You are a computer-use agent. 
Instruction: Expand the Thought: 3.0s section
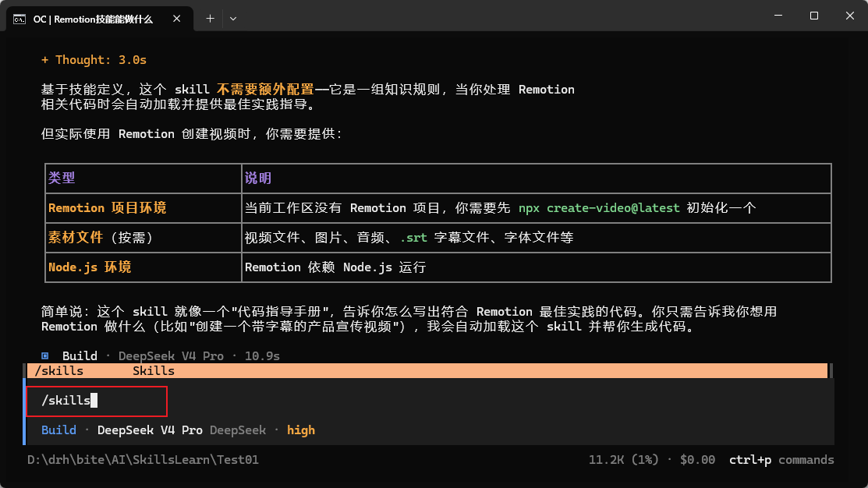click(x=94, y=60)
